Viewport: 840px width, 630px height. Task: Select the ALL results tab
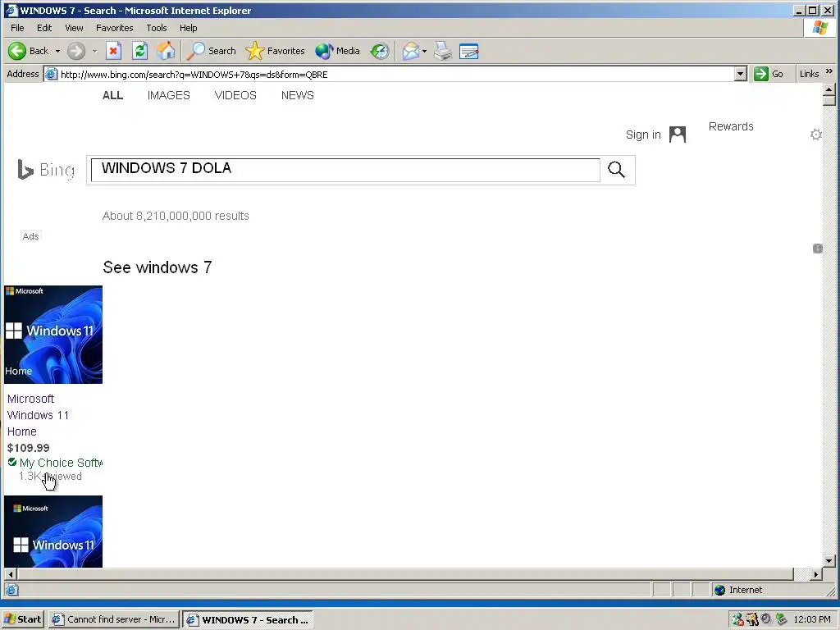(x=112, y=95)
